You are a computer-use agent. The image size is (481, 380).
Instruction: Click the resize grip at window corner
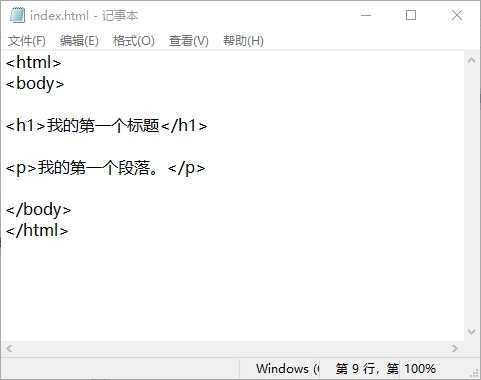(x=475, y=373)
